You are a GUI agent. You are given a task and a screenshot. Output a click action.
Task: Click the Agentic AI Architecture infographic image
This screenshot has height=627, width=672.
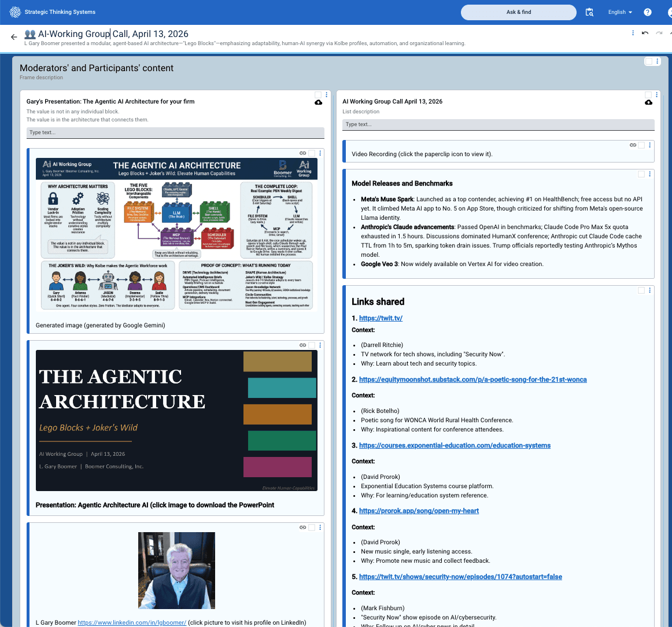[x=176, y=234]
